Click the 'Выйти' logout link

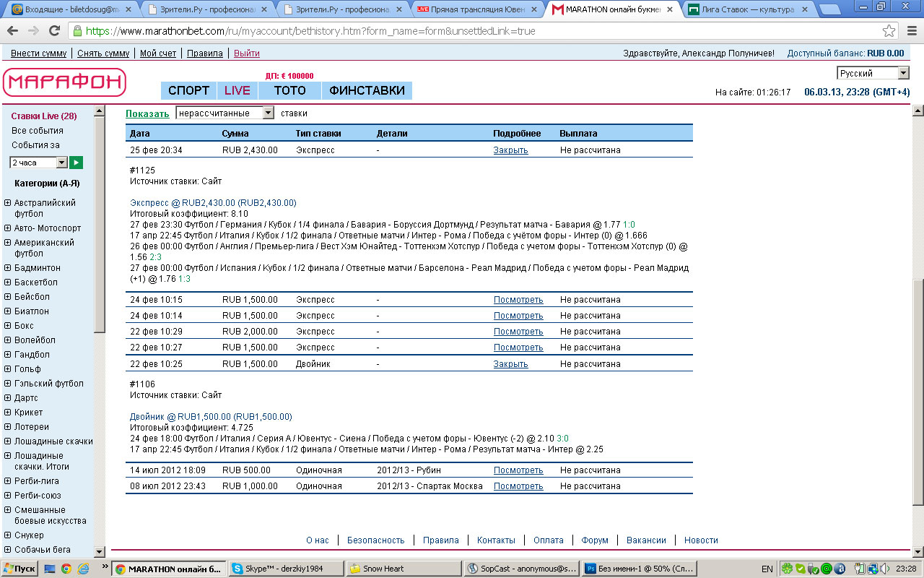(247, 53)
